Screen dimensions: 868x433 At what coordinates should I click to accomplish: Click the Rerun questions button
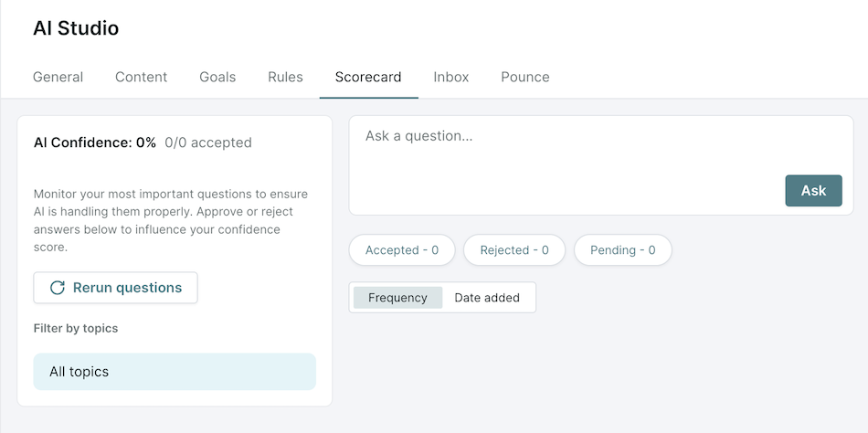(115, 288)
